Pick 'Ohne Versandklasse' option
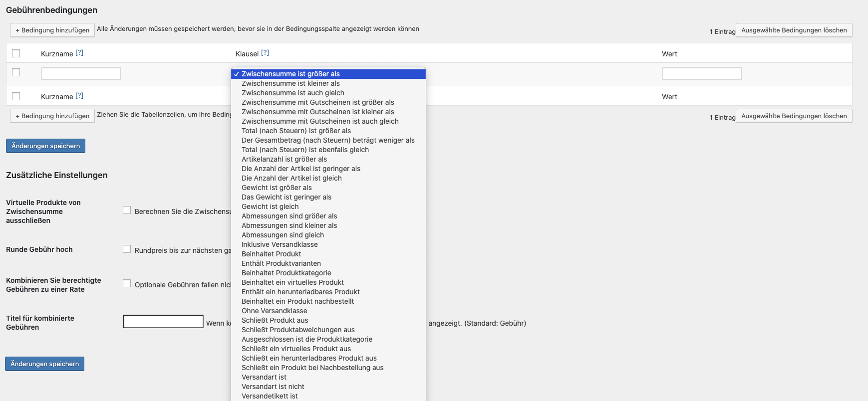This screenshot has height=401, width=868. pos(328,311)
